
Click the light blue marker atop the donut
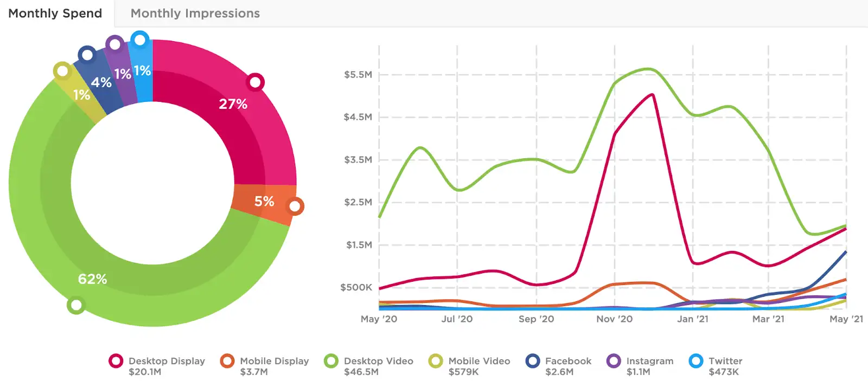click(140, 40)
